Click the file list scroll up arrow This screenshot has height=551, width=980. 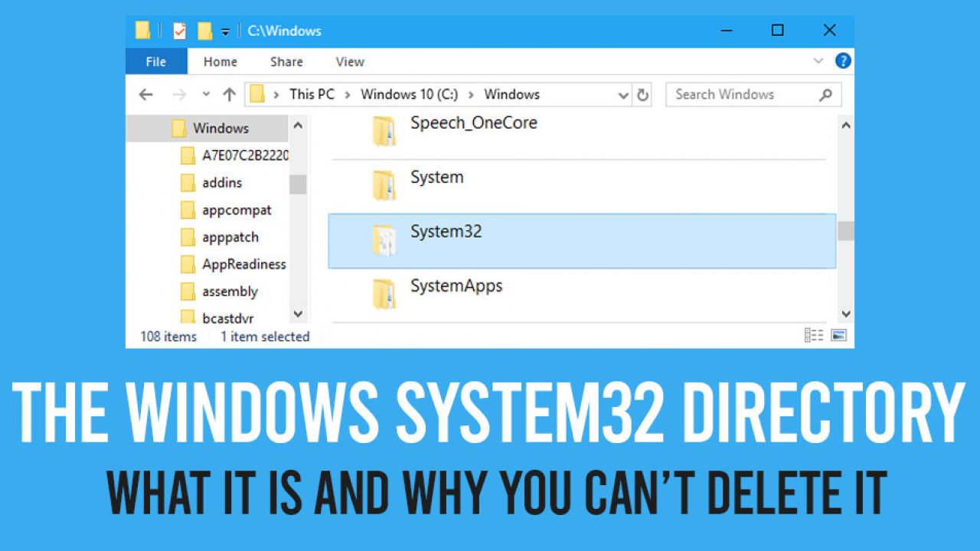(845, 126)
